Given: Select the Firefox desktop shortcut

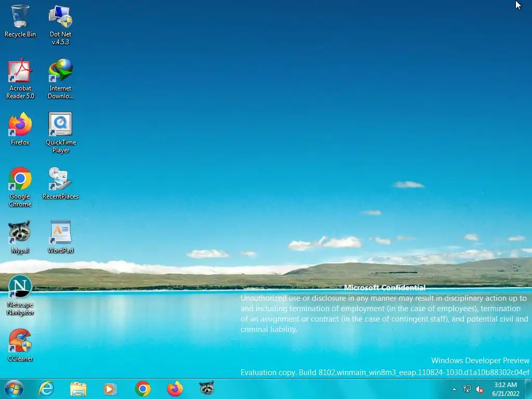Looking at the screenshot, I should pyautogui.click(x=20, y=129).
